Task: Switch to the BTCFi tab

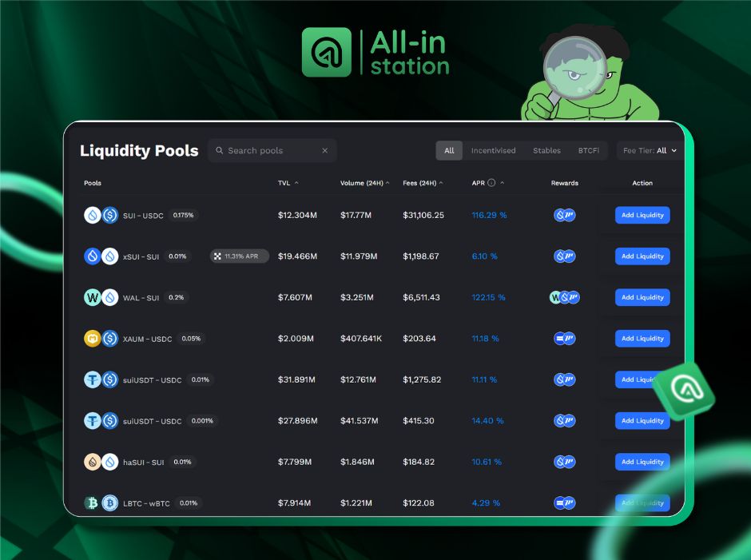Action: [x=588, y=150]
